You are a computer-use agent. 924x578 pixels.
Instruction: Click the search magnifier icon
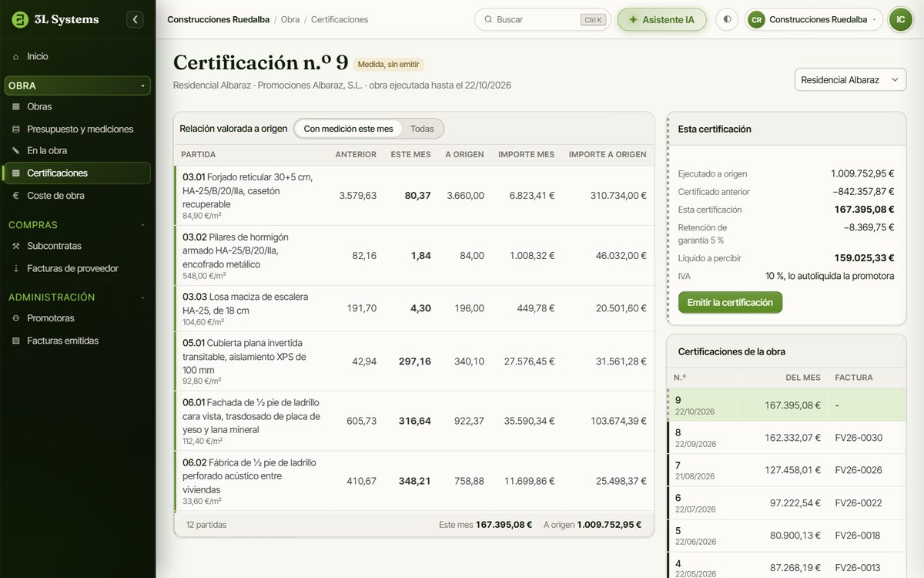488,19
